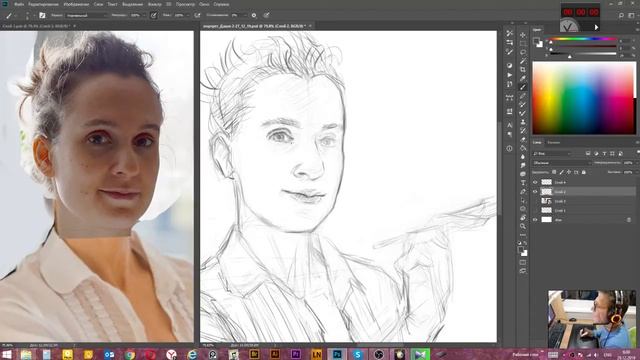Image resolution: width=640 pixels, height=360 pixels.
Task: Select the Hand tool
Action: coord(523,218)
